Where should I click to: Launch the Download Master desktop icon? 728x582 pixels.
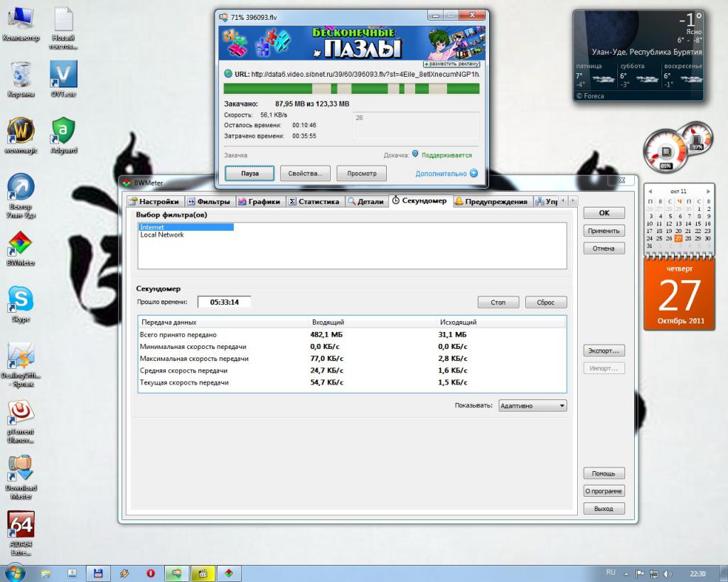pyautogui.click(x=21, y=470)
